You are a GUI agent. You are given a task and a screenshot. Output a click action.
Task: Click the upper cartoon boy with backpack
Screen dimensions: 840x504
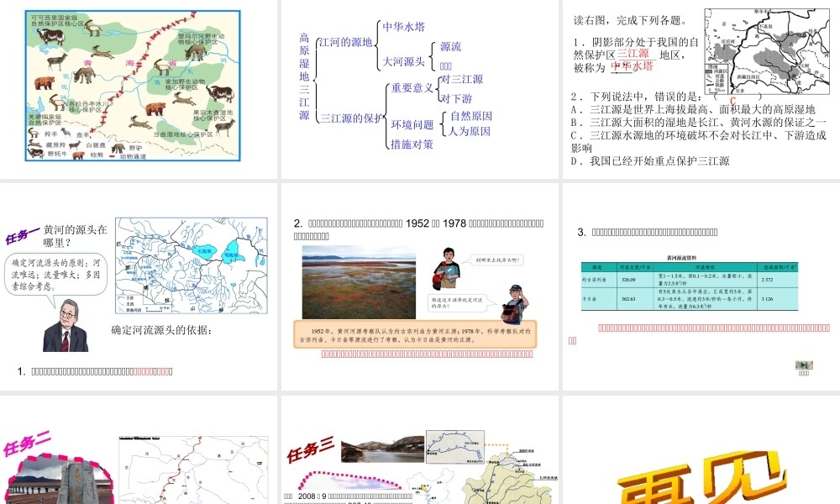click(446, 269)
